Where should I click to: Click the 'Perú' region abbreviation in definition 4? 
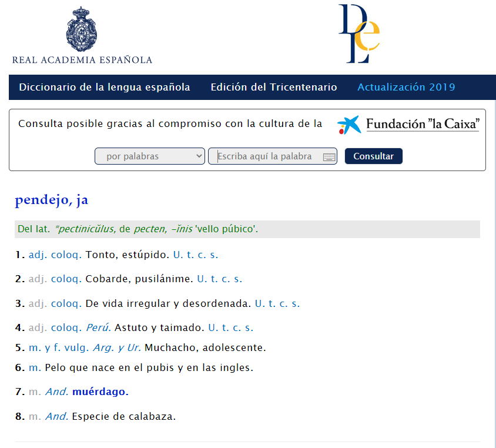(x=99, y=327)
